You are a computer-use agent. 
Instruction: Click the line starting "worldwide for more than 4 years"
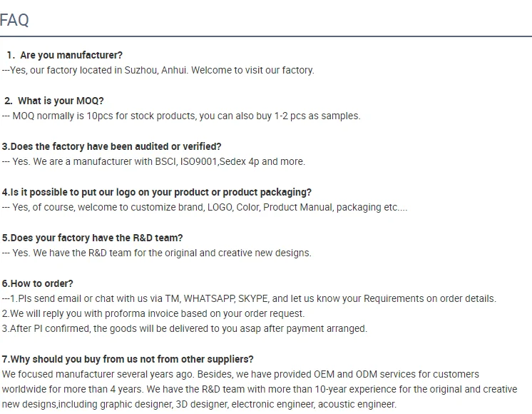click(259, 389)
